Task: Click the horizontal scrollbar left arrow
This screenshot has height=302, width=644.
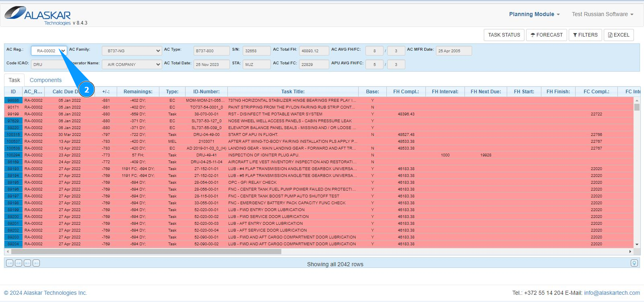Action: (8, 251)
